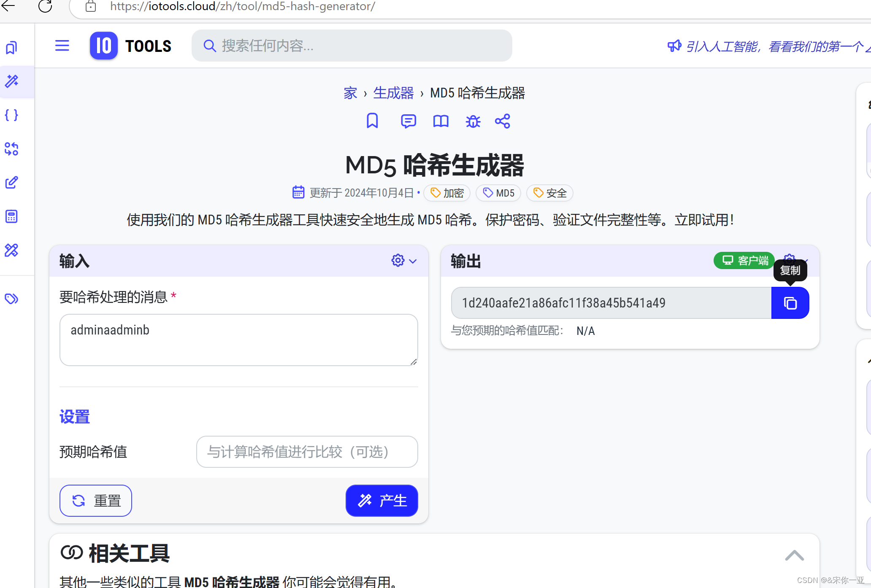Open the comment feedback icon
This screenshot has height=588, width=871.
(408, 121)
